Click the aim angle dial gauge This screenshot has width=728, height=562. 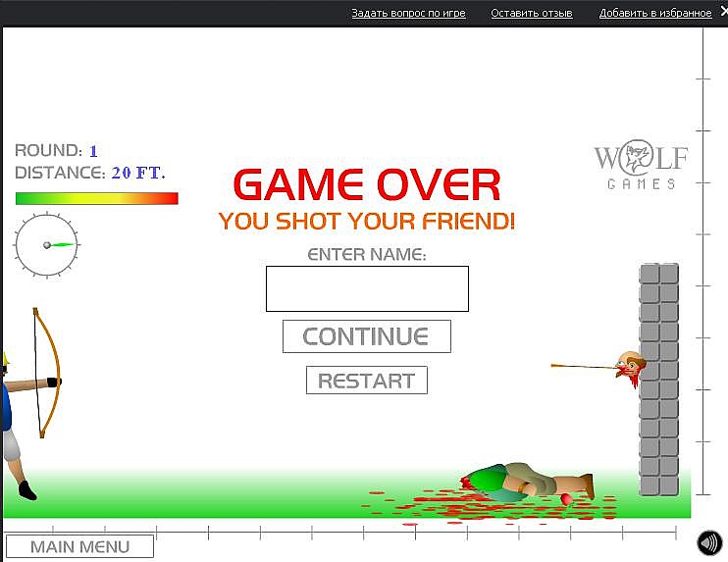(x=47, y=245)
